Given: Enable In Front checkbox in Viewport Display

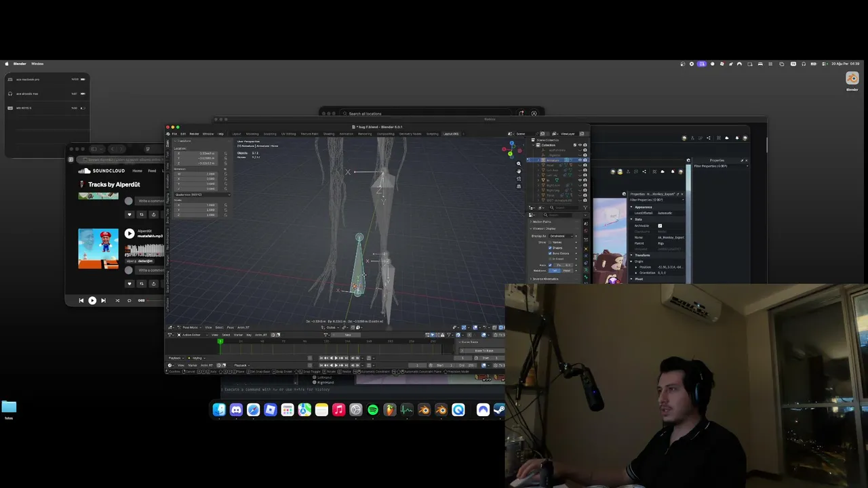Looking at the screenshot, I should tap(550, 259).
